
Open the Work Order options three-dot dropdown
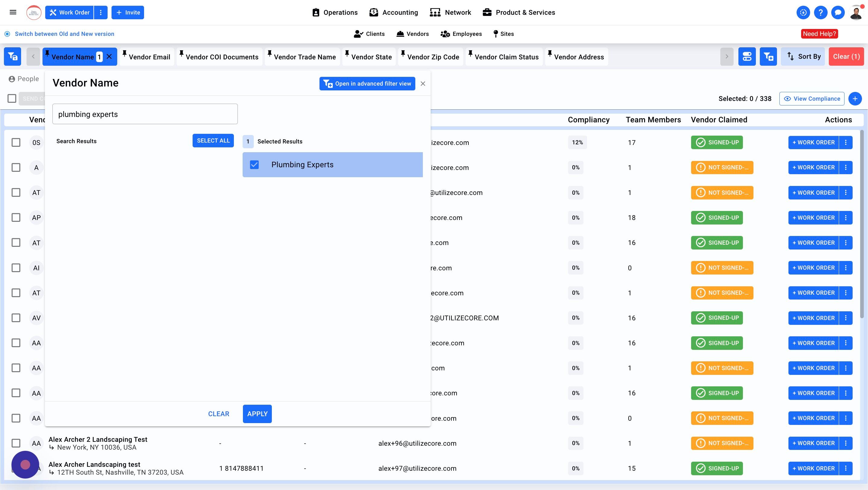click(101, 12)
